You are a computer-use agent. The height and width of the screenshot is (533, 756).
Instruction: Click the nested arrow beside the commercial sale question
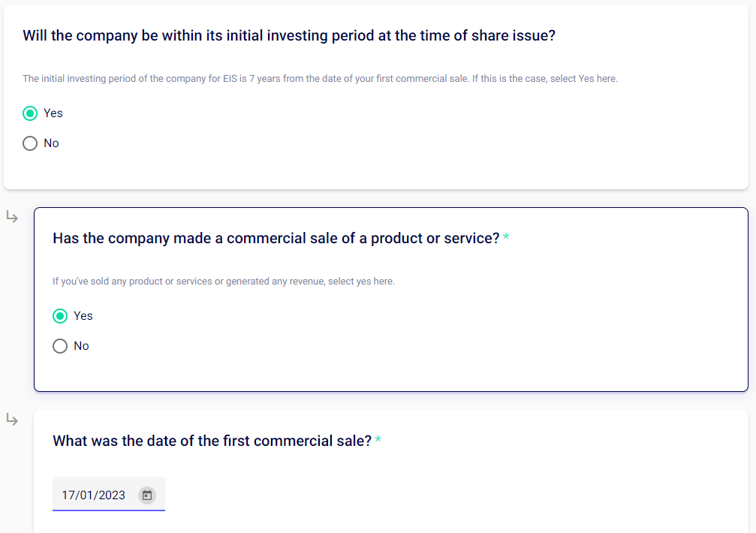[x=13, y=217]
